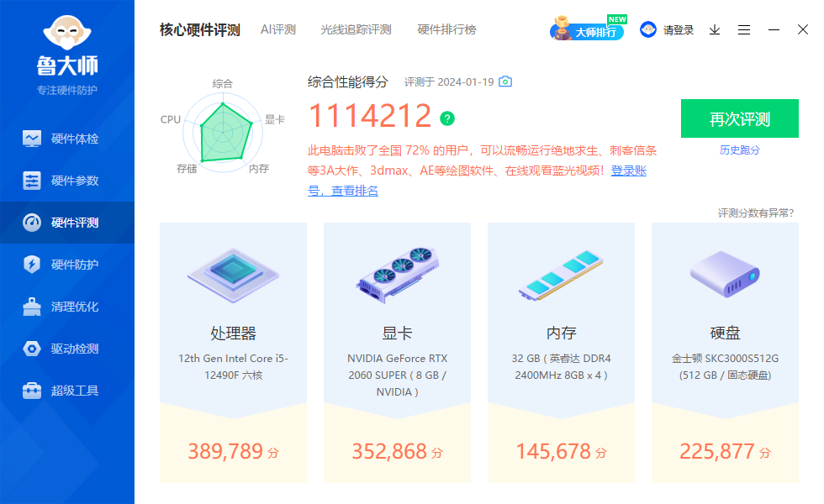Click the 12th Gen Intel Core i5-12490F text
The image size is (824, 504).
pyautogui.click(x=234, y=366)
